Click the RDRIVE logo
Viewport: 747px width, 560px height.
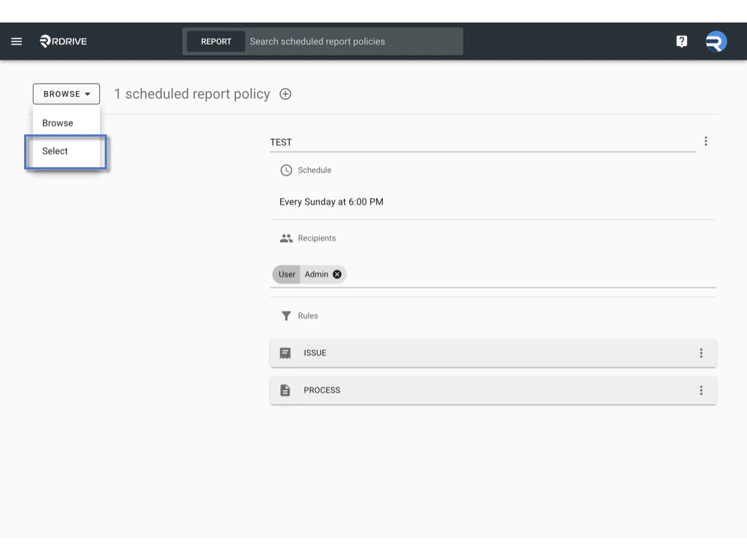[x=62, y=41]
